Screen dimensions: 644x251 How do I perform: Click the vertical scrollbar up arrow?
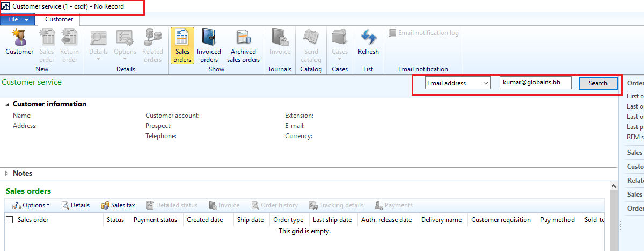coord(614,185)
